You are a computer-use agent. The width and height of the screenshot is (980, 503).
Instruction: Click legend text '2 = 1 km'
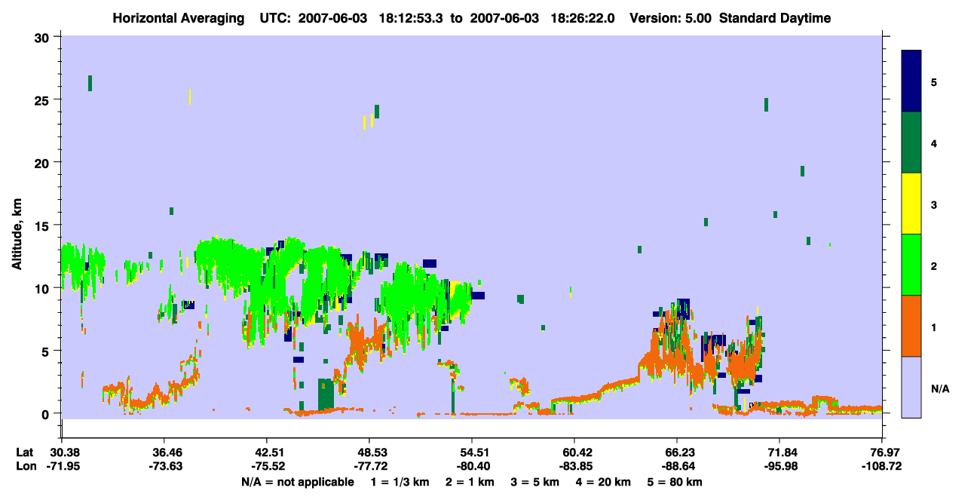(470, 482)
